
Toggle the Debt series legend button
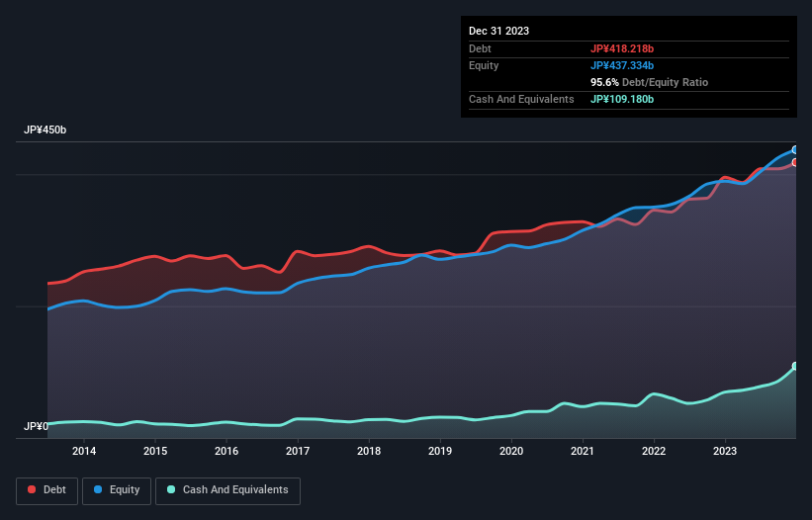[x=47, y=490]
